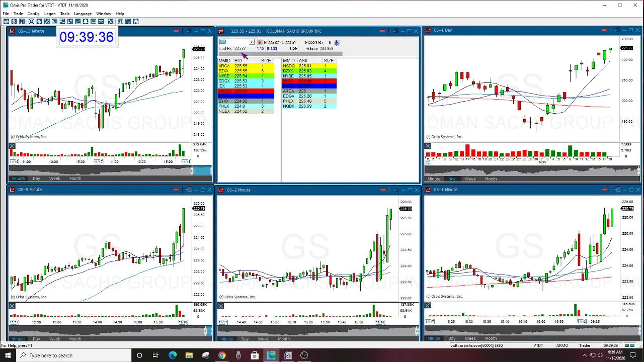Open the window options menu on GS–1 Minute

point(617,190)
